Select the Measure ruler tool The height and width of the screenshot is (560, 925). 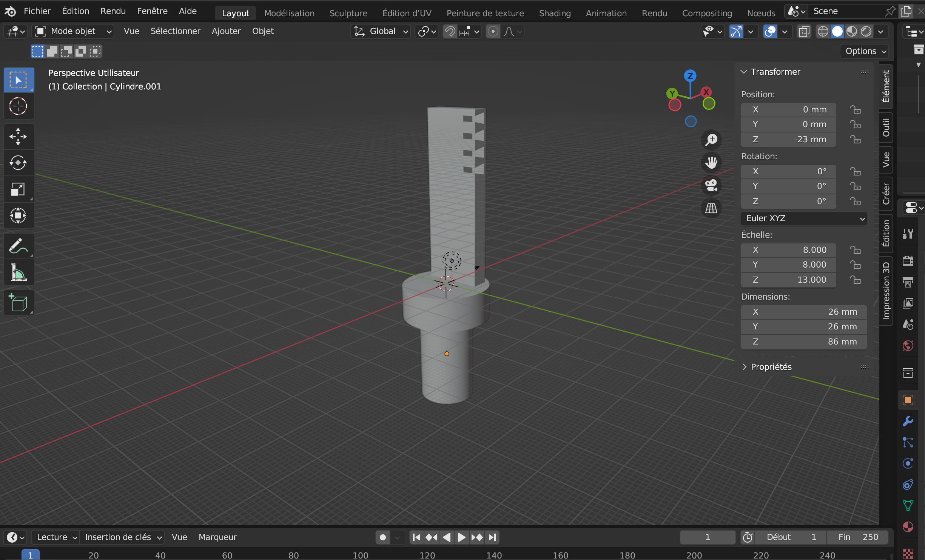pos(18,272)
